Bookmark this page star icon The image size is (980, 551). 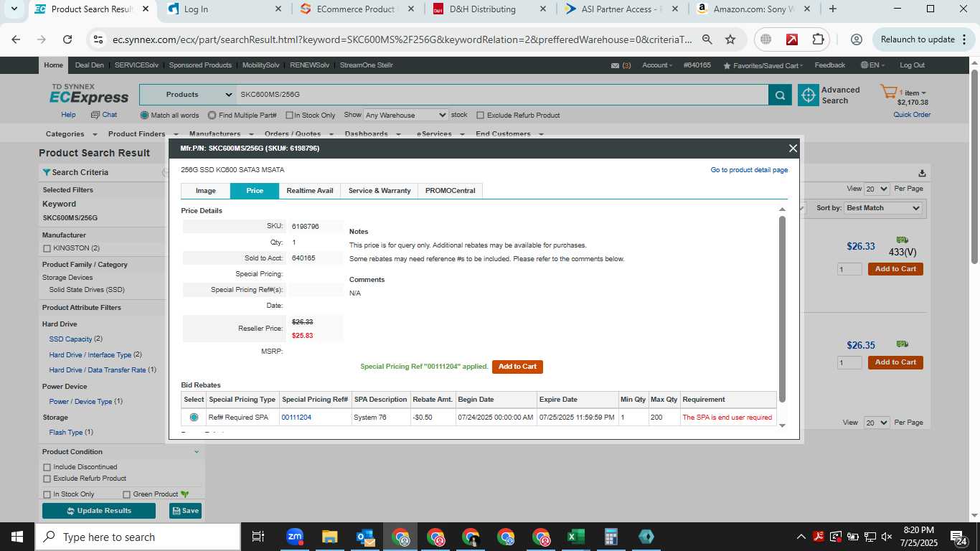[x=730, y=39]
